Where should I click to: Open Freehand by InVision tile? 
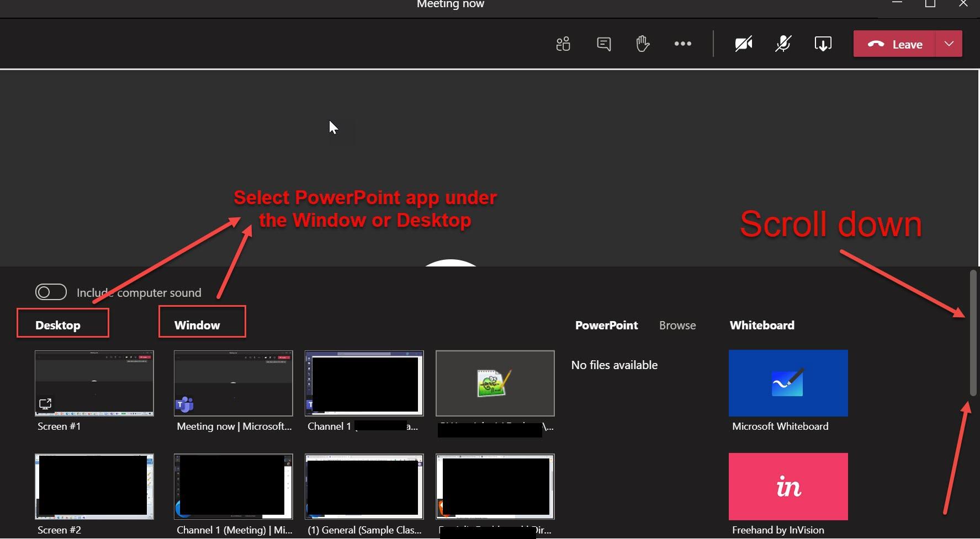point(788,487)
